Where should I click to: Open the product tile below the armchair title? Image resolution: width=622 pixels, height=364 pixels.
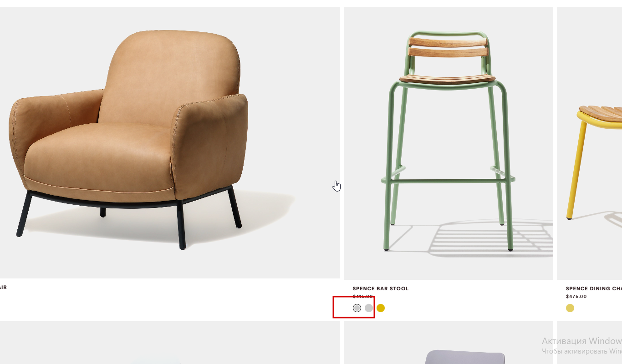pyautogui.click(x=170, y=343)
